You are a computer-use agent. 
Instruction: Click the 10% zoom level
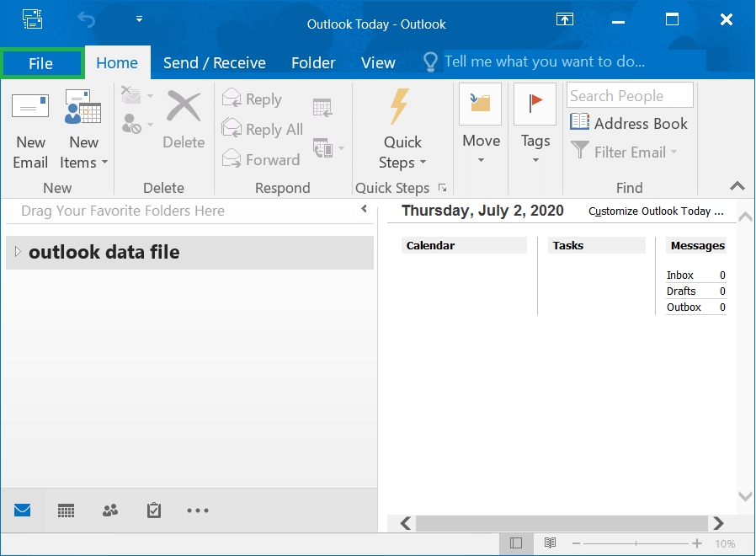[x=725, y=544]
